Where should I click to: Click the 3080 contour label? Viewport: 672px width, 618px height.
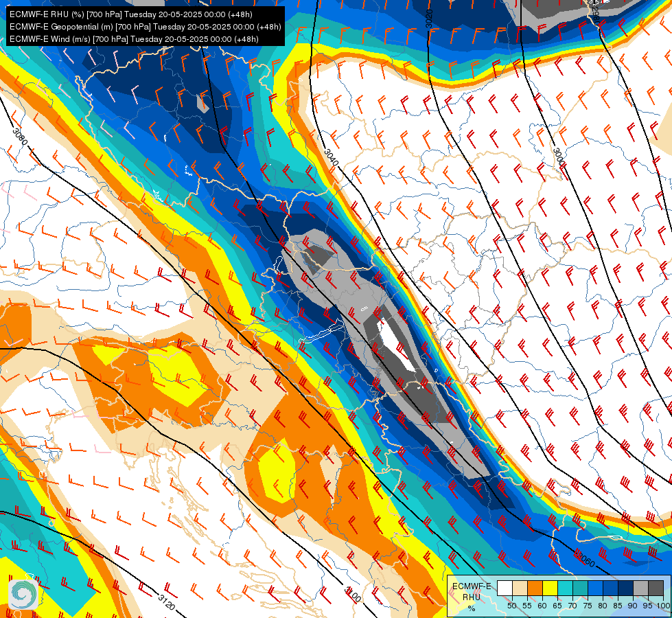click(x=20, y=137)
